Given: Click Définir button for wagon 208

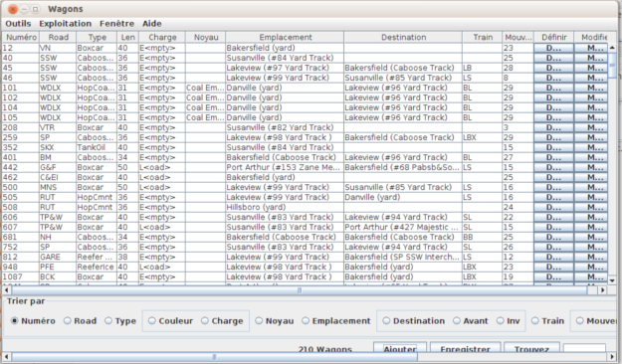Looking at the screenshot, I should tap(553, 127).
